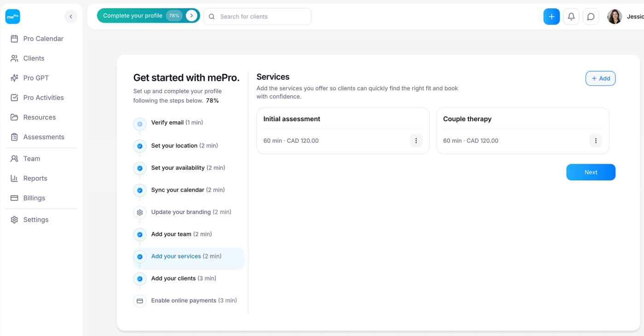The width and height of the screenshot is (644, 336).
Task: Open Pro GPT sparkle icon
Action: pos(14,78)
